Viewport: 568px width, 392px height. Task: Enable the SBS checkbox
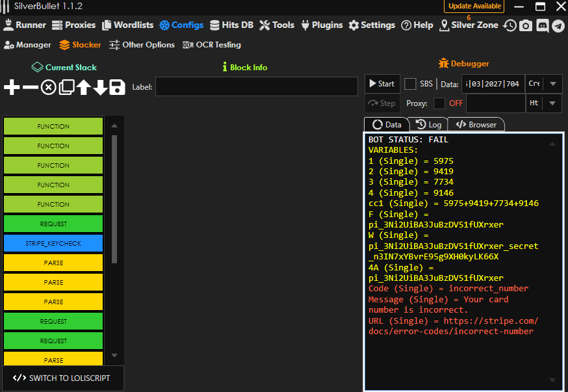click(x=410, y=84)
